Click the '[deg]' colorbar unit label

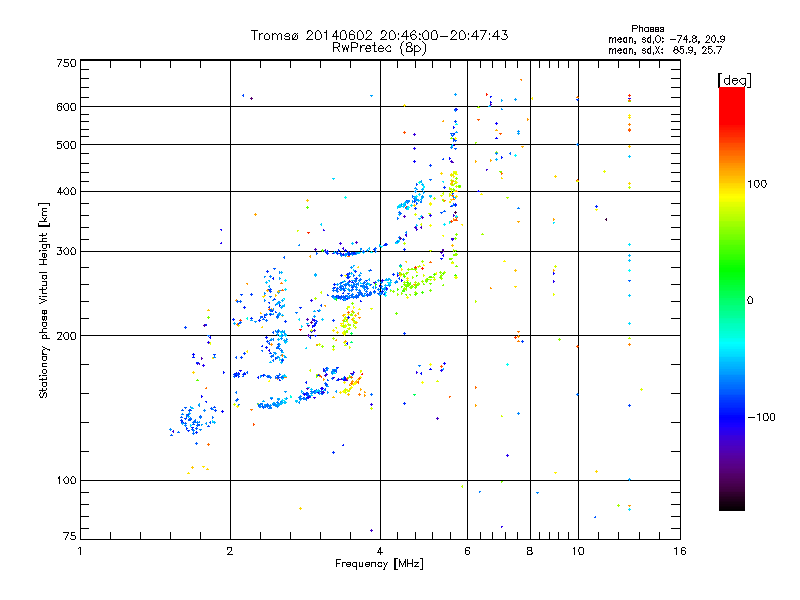coord(734,80)
